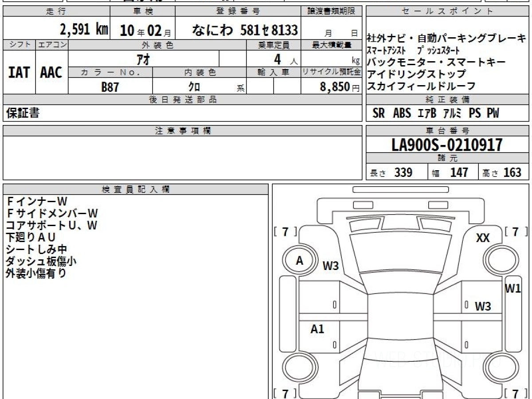This screenshot has width=532, height=399.
Task: Click chassis number LA900S-0210917
Action: point(447,145)
